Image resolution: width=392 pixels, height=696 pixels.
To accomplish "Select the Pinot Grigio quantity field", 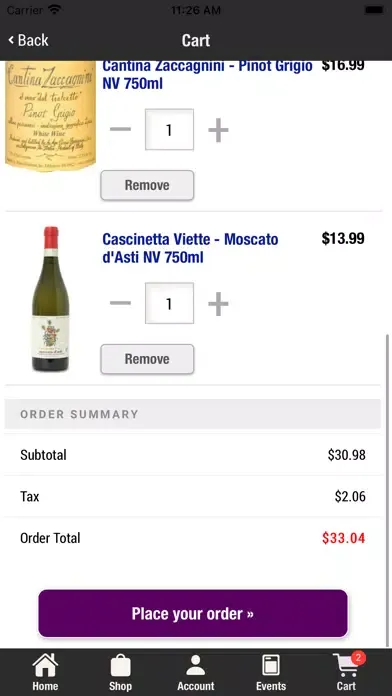I will tap(169, 130).
